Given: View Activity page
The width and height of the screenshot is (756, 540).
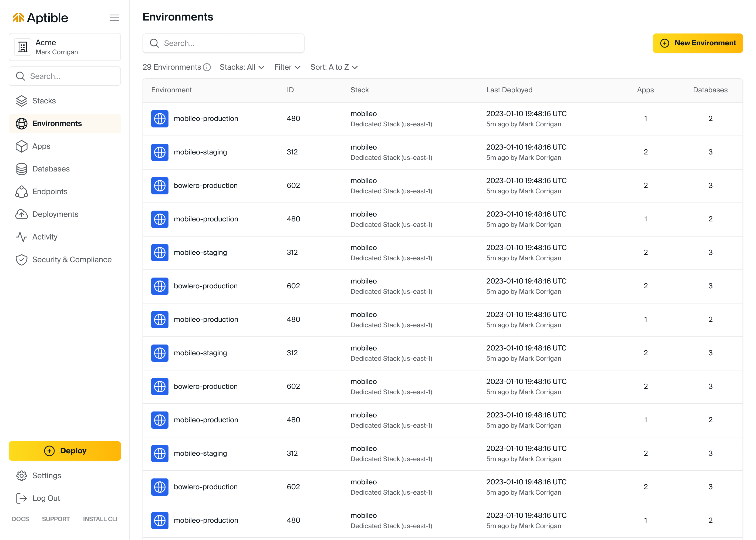Looking at the screenshot, I should click(x=65, y=237).
